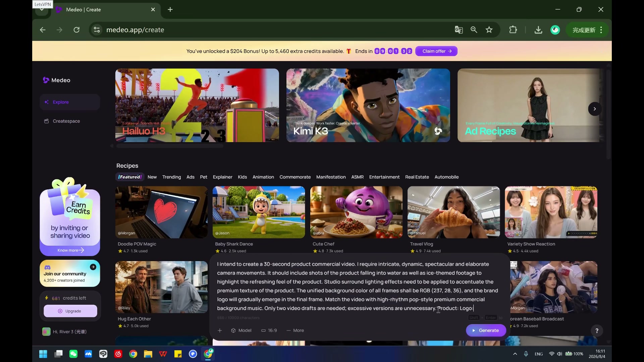This screenshot has width=644, height=362.
Task: Open the 16:9 aspect ratio selector
Action: click(x=269, y=330)
